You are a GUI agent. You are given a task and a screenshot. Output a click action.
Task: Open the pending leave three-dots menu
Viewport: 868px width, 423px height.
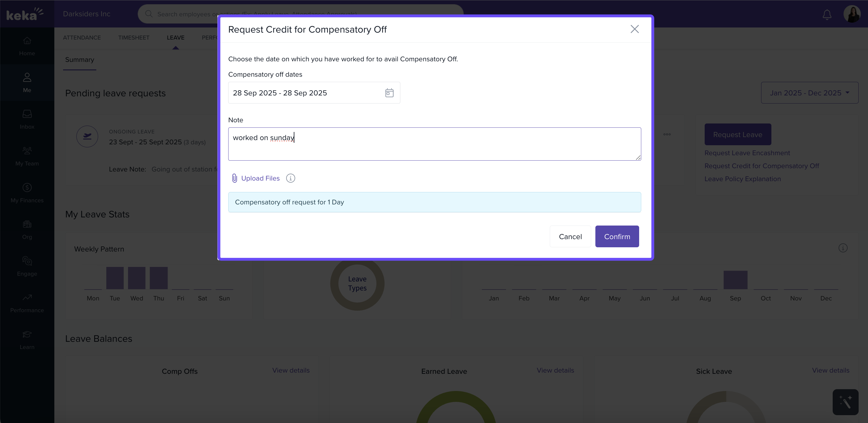tap(667, 134)
